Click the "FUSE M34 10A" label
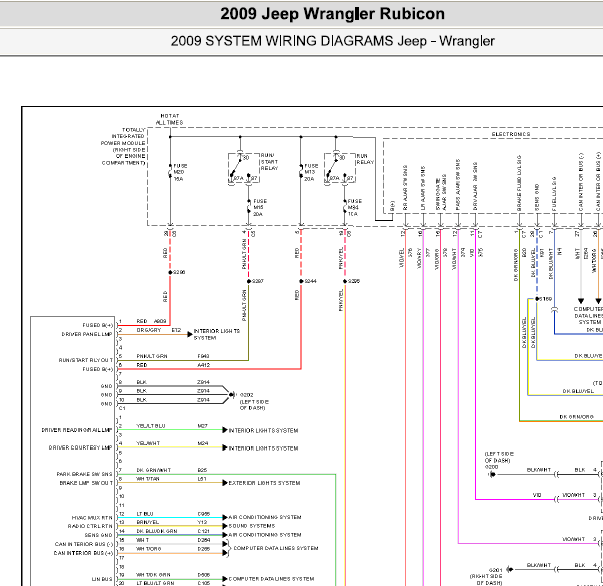The height and width of the screenshot is (586, 603). coord(355,207)
